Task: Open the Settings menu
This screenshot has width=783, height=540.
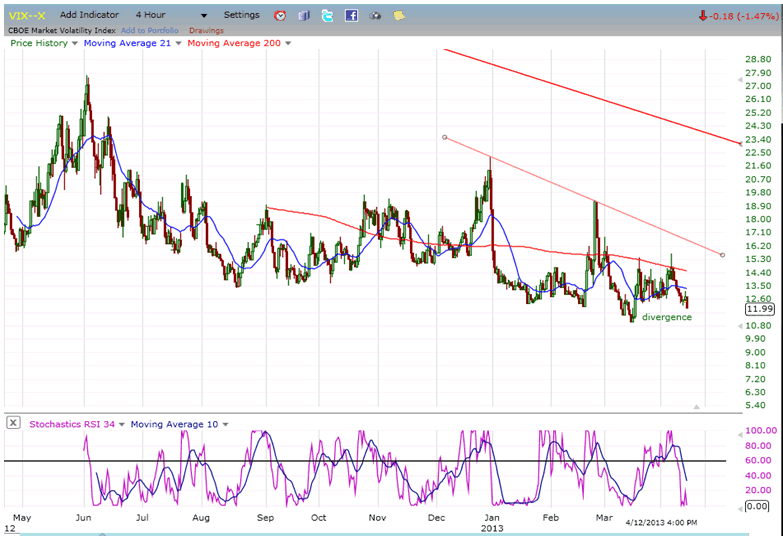Action: pyautogui.click(x=241, y=15)
